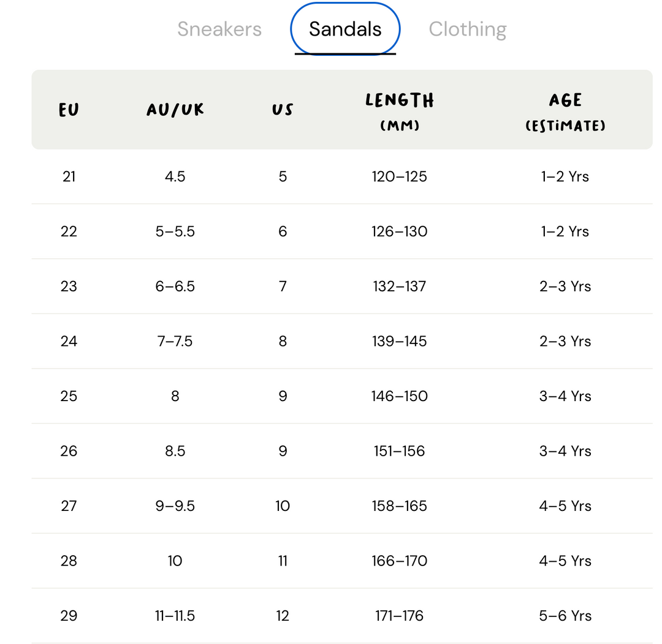662x644 pixels.
Task: Select EU size 28 cell
Action: [69, 561]
